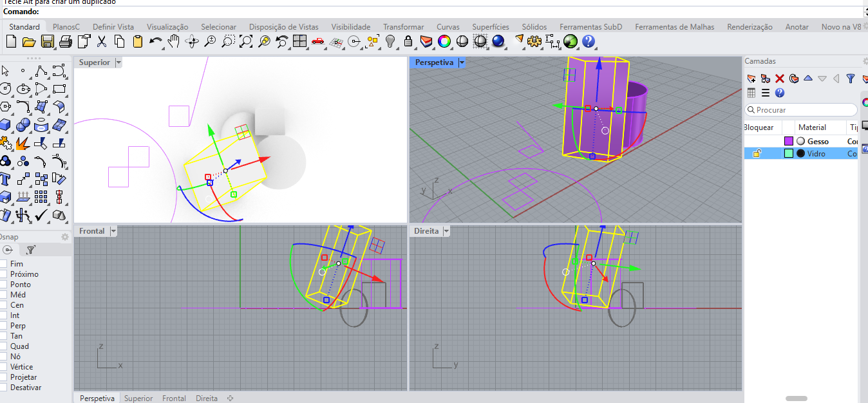868x403 pixels.
Task: Click the red X delete layer icon
Action: tap(780, 79)
